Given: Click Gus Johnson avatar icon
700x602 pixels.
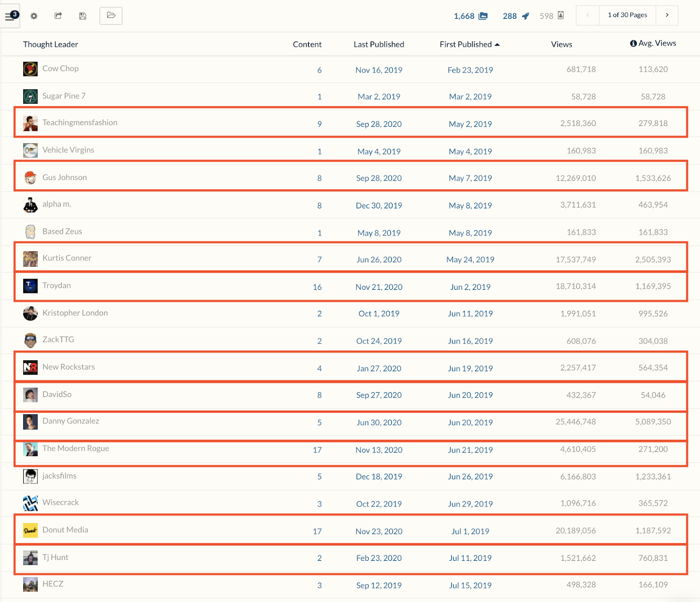Looking at the screenshot, I should tap(30, 178).
